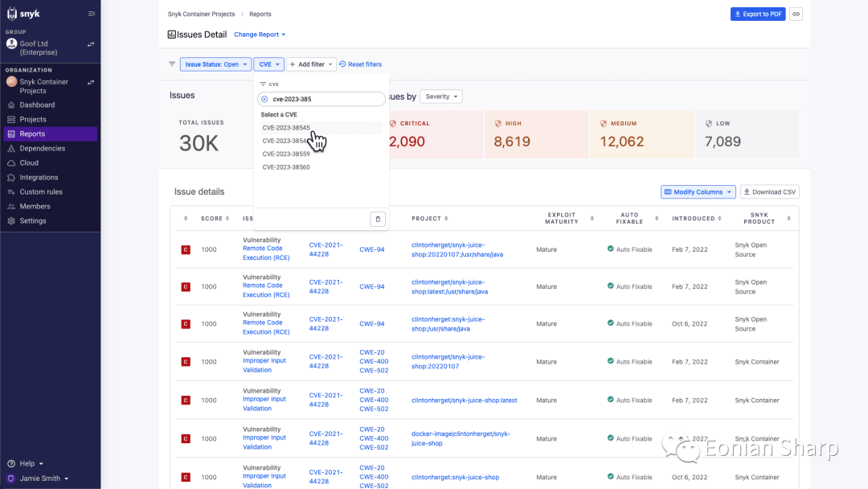Viewport: 868px width, 489px height.
Task: Click Reports breadcrumb
Action: coord(260,14)
